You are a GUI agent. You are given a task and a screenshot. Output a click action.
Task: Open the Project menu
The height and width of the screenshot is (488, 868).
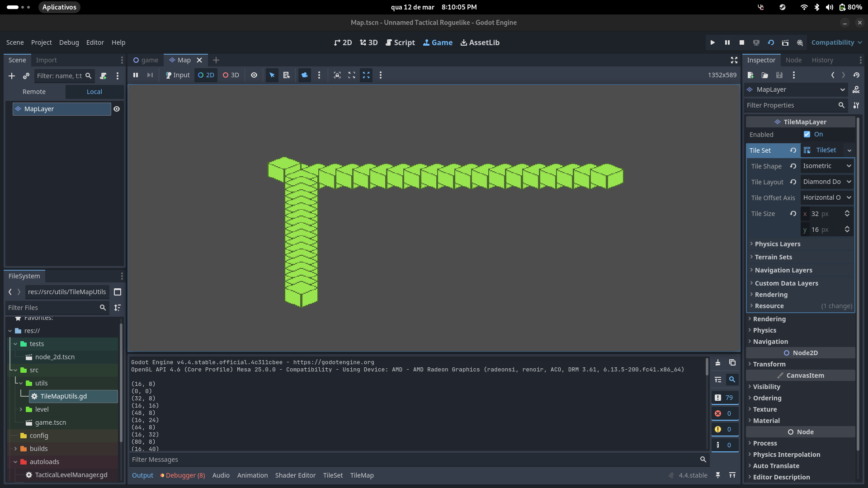pyautogui.click(x=41, y=42)
